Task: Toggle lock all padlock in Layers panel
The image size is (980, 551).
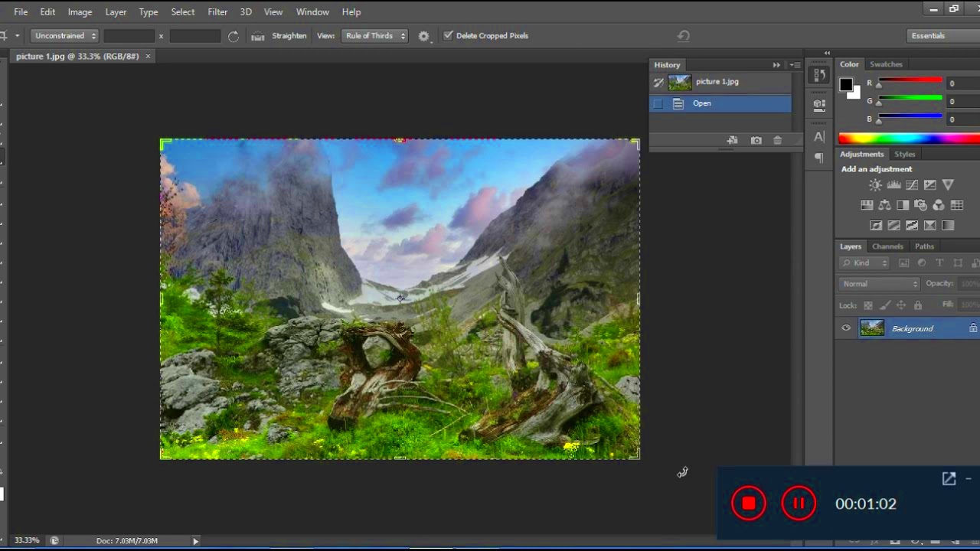Action: pyautogui.click(x=918, y=305)
